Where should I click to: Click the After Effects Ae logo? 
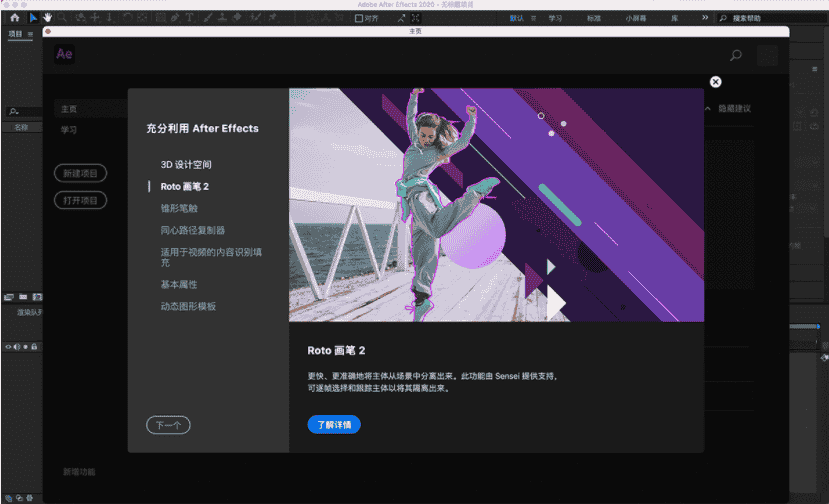tap(64, 55)
